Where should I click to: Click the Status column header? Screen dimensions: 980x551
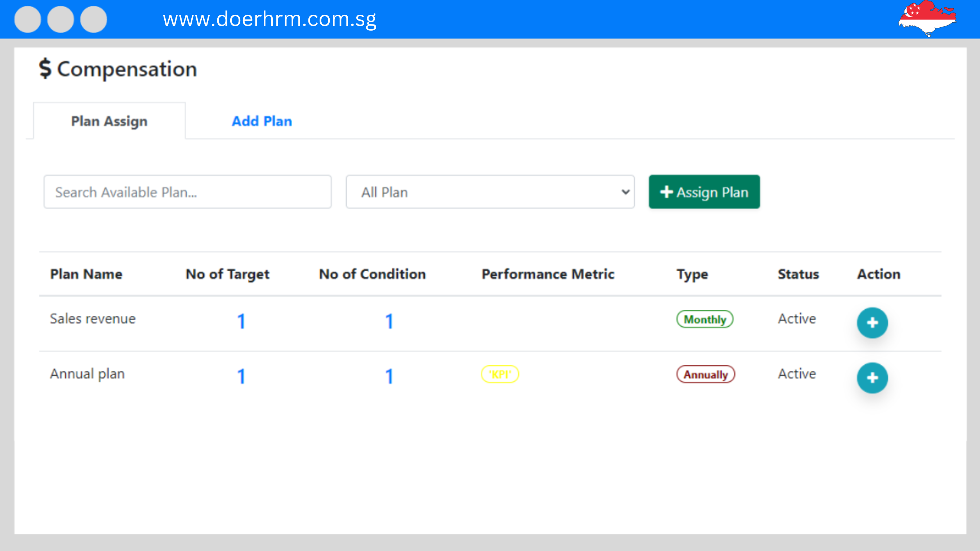coord(798,274)
